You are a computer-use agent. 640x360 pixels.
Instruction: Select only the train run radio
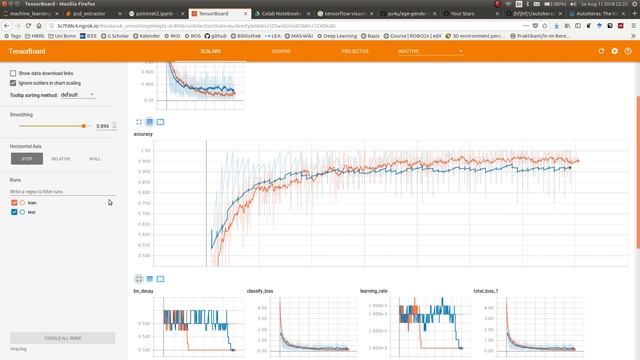tap(22, 202)
